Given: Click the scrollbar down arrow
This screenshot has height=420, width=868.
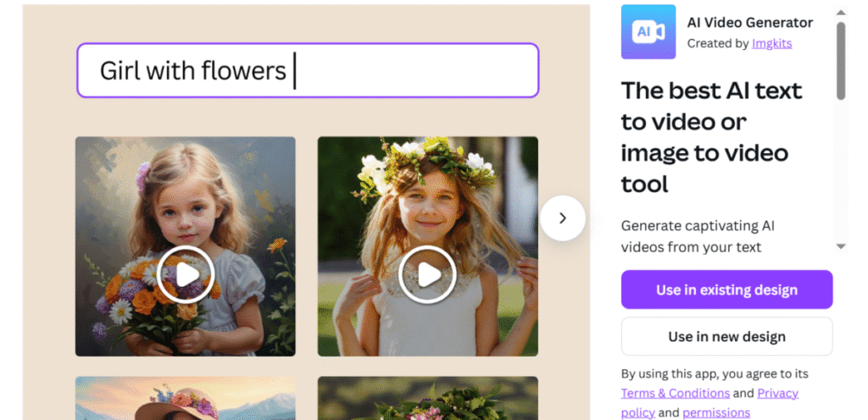Looking at the screenshot, I should point(841,246).
